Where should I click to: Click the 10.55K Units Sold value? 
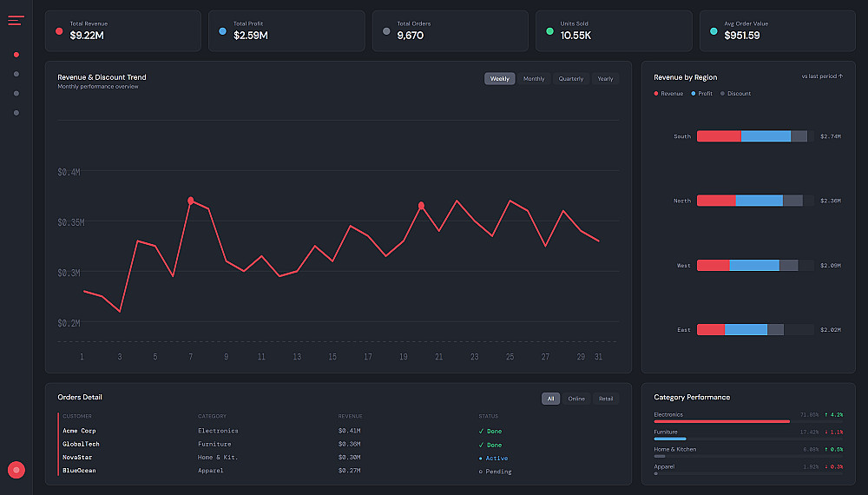coord(575,36)
